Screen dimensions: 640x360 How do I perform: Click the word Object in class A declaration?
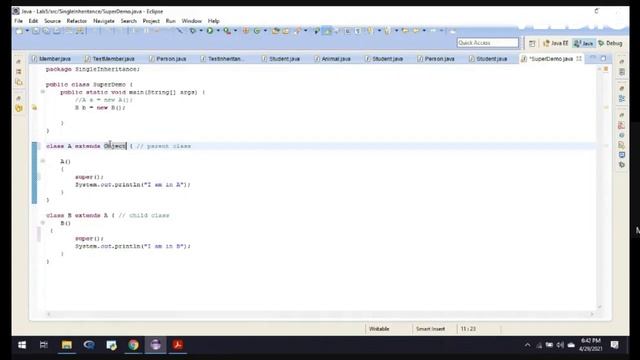(x=115, y=146)
